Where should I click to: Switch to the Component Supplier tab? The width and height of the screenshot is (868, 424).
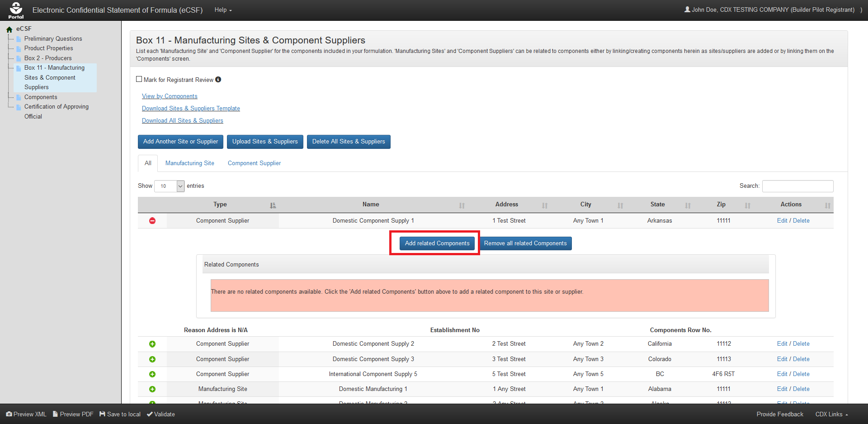pyautogui.click(x=254, y=163)
